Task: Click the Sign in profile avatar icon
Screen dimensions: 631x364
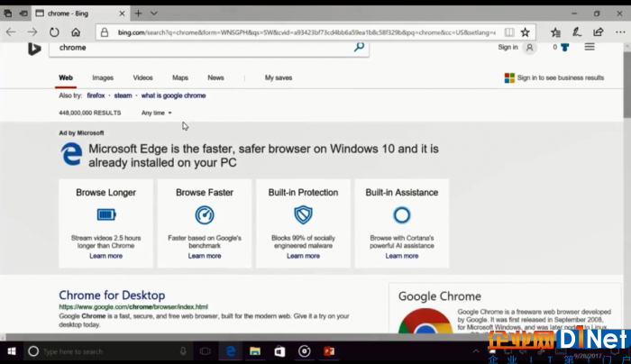Action: click(x=530, y=48)
